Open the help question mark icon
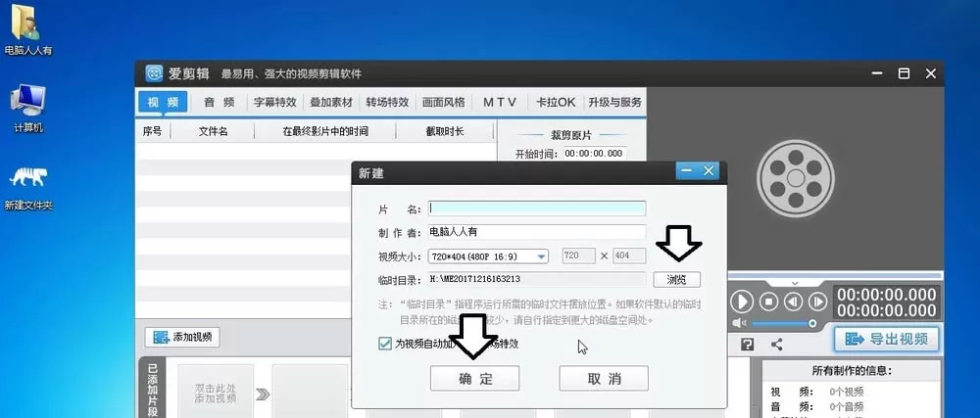The height and width of the screenshot is (418, 980). click(x=747, y=345)
